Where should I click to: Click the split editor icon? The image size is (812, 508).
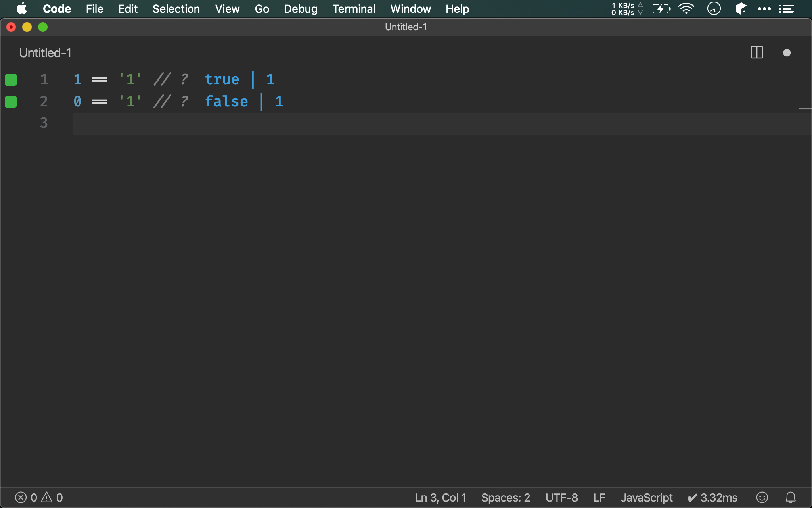click(756, 52)
